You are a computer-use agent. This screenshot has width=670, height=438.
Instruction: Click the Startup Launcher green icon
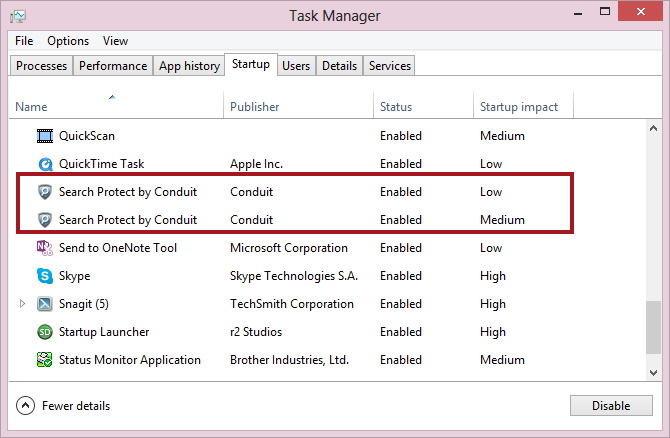(45, 332)
